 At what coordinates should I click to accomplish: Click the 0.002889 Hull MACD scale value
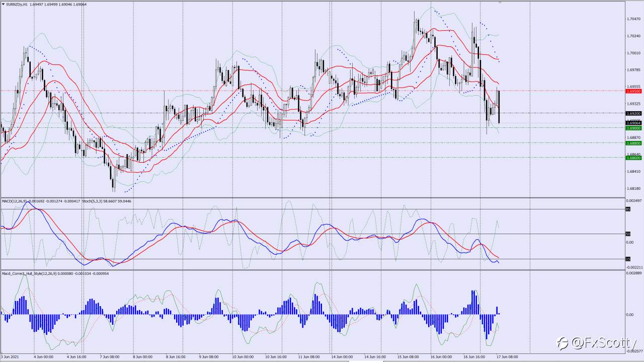[634, 273]
